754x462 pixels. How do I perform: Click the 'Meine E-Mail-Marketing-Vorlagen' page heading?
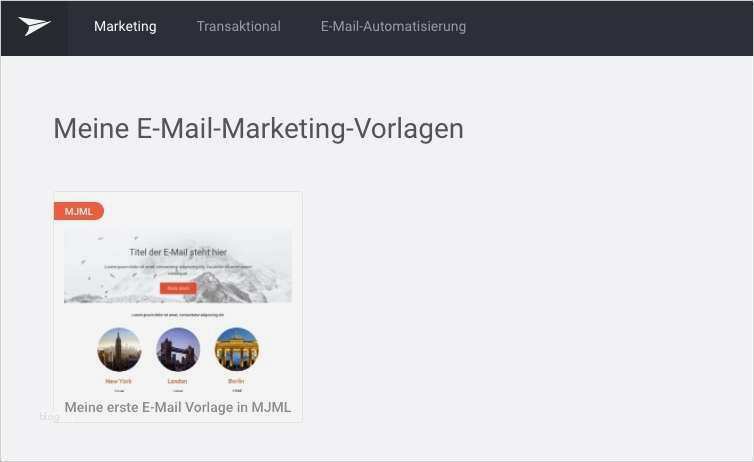[259, 129]
